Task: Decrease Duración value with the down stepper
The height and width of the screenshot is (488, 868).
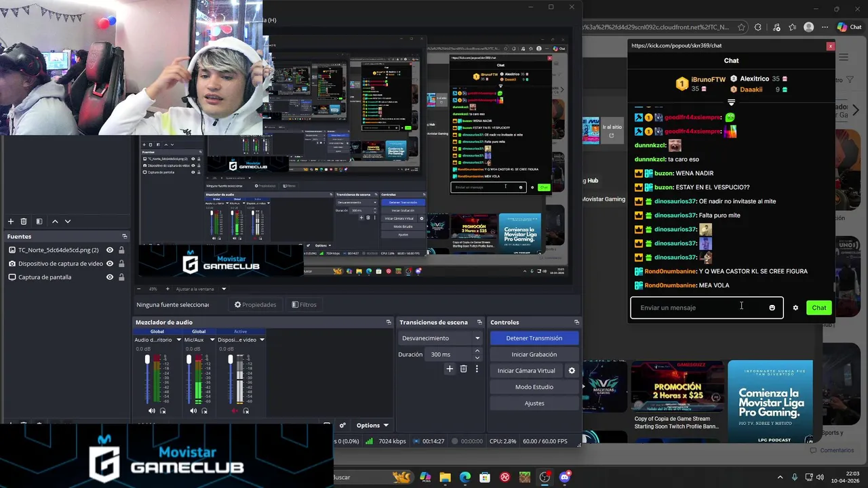Action: coord(477,358)
